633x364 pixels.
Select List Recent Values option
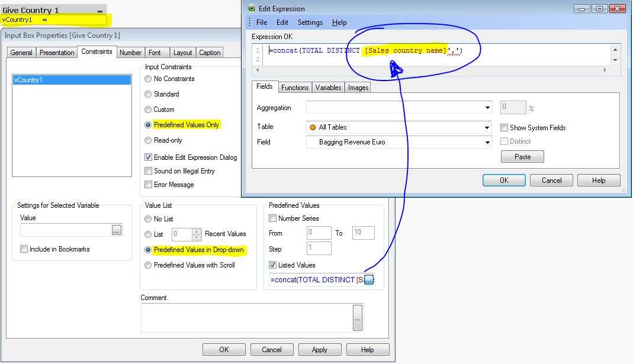click(x=148, y=234)
